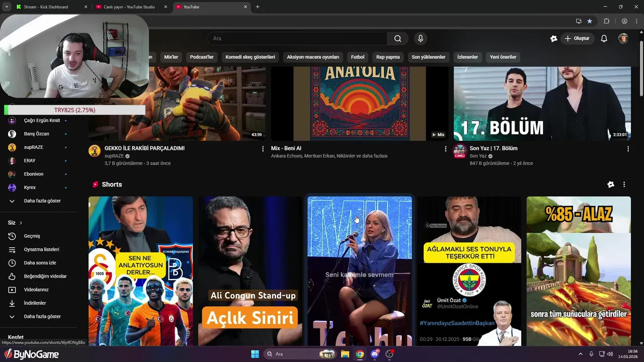Start voice search with microphone icon
The image size is (644, 362).
[421, 39]
